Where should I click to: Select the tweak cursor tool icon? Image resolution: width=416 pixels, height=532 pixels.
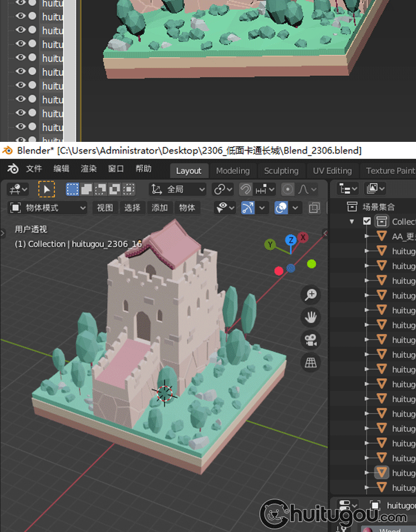(47, 190)
